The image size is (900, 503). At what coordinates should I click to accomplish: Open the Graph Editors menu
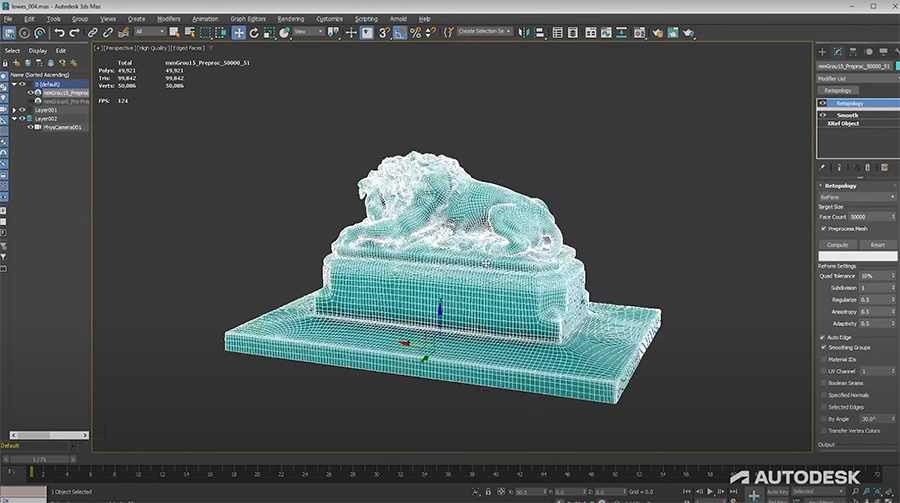click(248, 19)
